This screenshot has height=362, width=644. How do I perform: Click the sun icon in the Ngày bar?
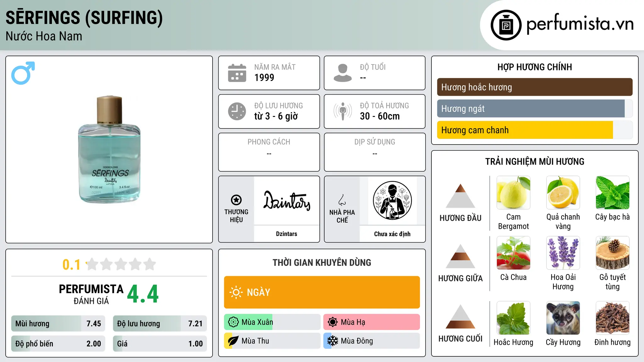(x=236, y=292)
